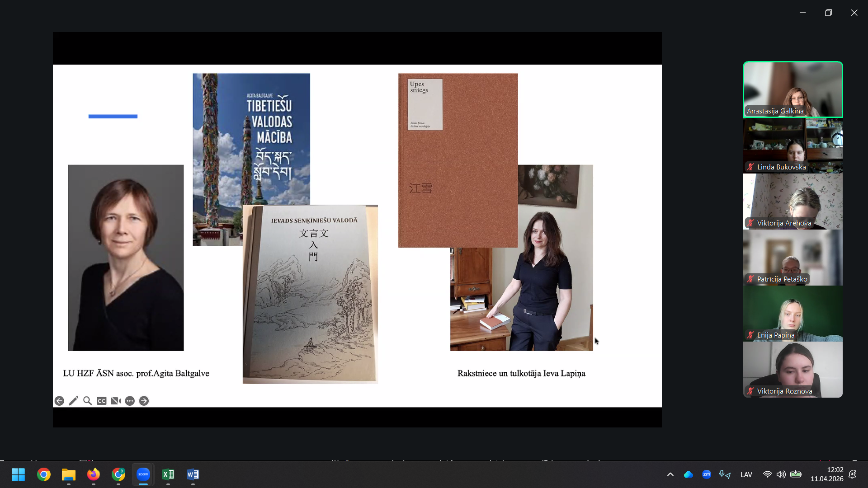Expand hidden system tray icons

670,474
